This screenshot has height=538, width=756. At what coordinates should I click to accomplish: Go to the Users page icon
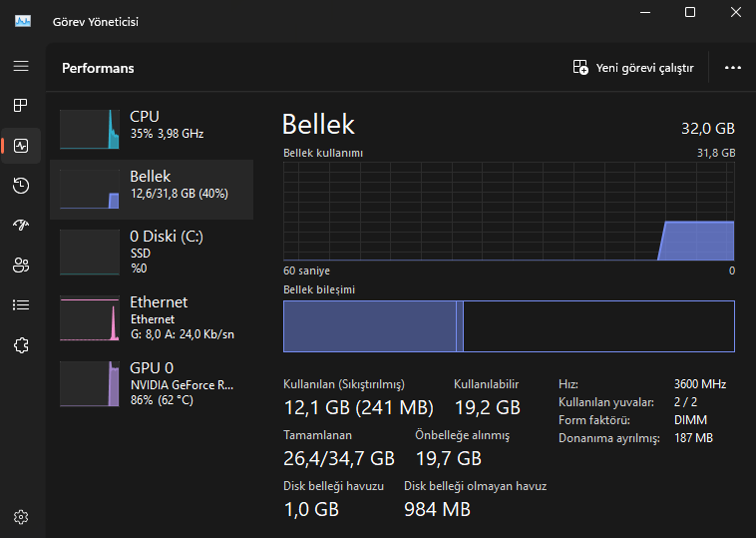[21, 265]
